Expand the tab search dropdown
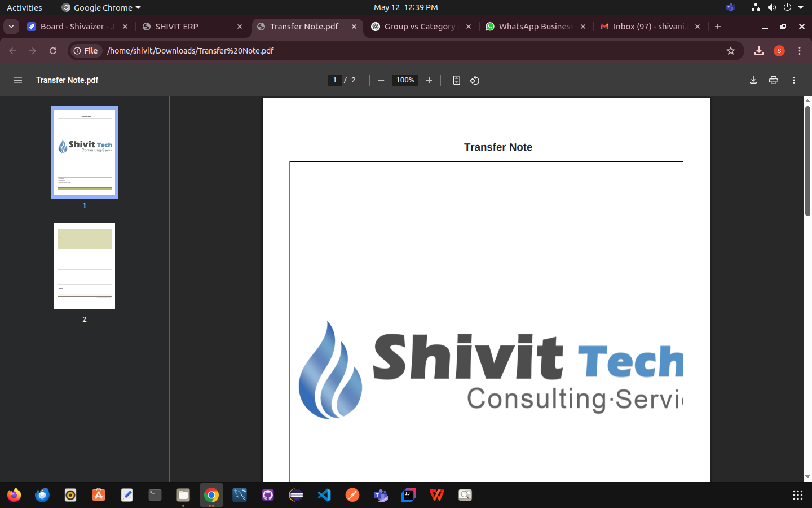 pyautogui.click(x=11, y=27)
